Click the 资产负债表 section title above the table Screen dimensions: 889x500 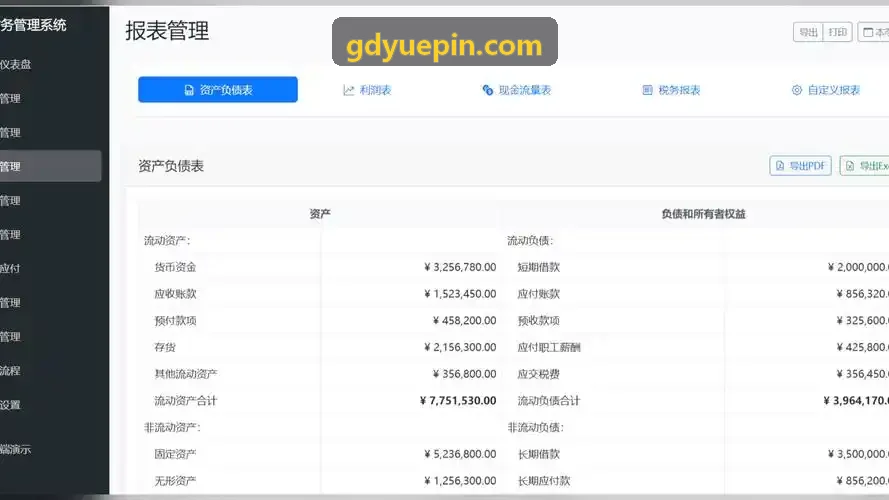pos(171,166)
